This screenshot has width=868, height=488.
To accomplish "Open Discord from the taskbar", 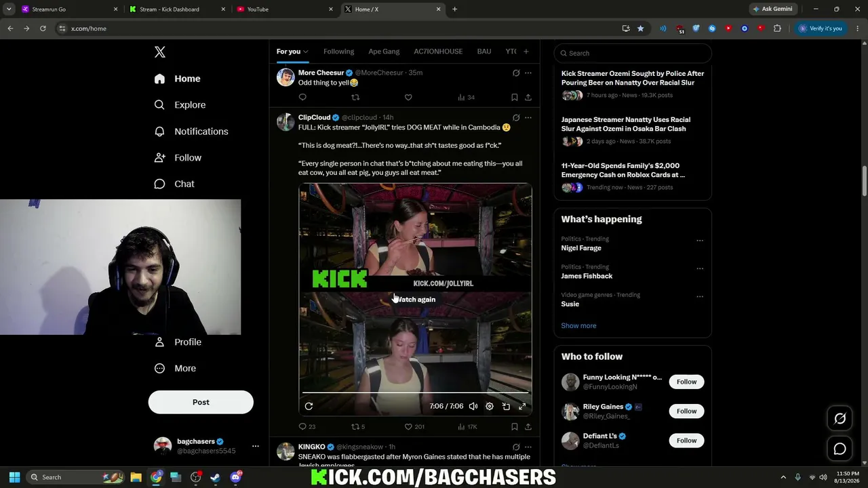I will click(x=235, y=477).
